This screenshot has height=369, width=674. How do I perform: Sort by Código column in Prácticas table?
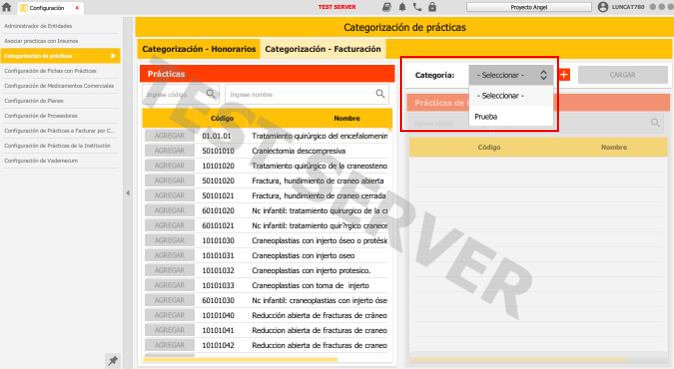coord(222,118)
